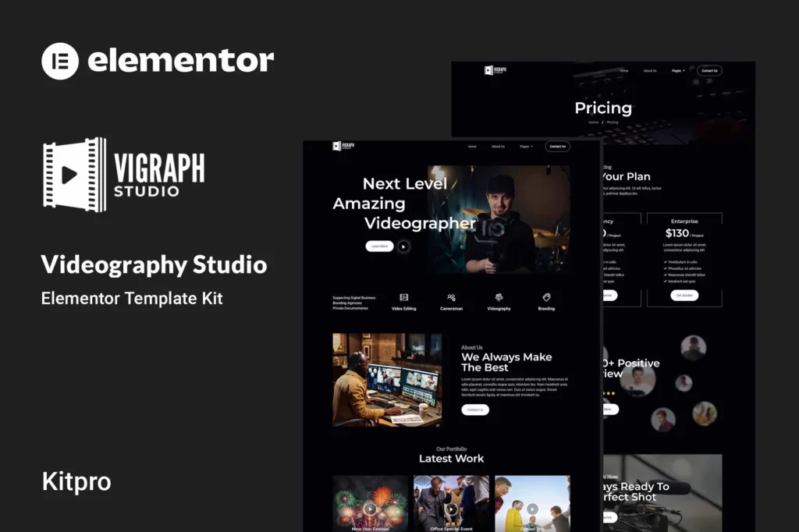Screen dimensions: 799x532
Task: Click the Branding tag icon
Action: pos(546,296)
